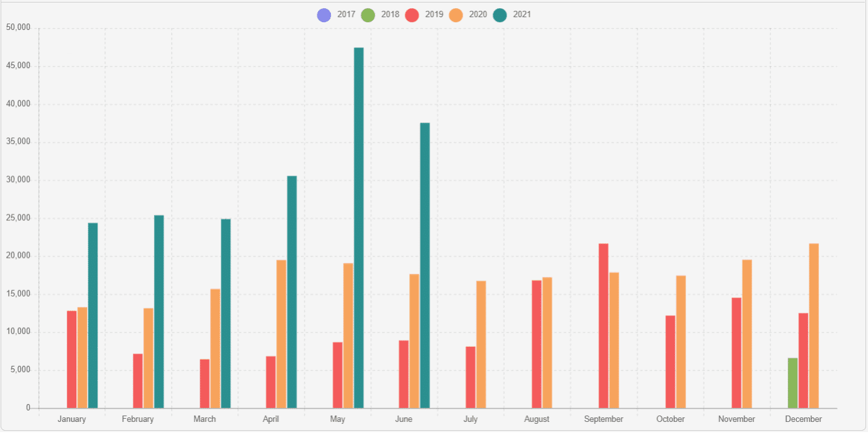Click the orange November 2020 bar
The width and height of the screenshot is (868, 434).
click(x=747, y=334)
